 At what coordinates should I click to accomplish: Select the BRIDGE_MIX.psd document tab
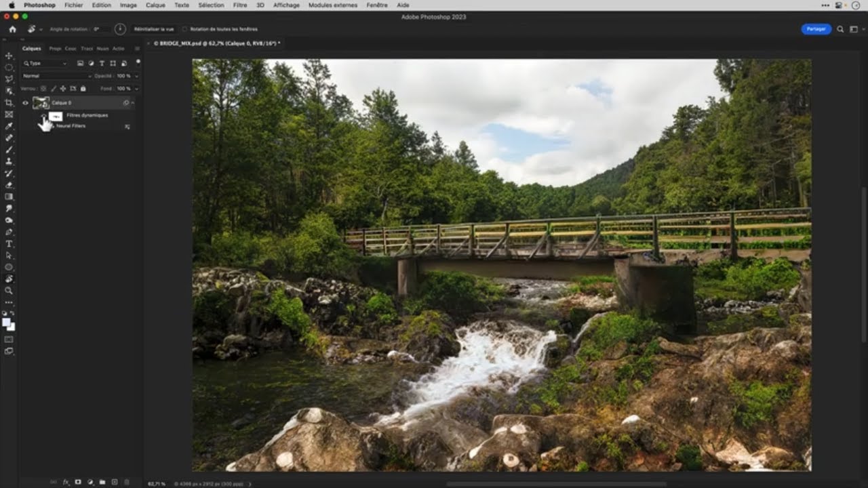click(x=216, y=43)
